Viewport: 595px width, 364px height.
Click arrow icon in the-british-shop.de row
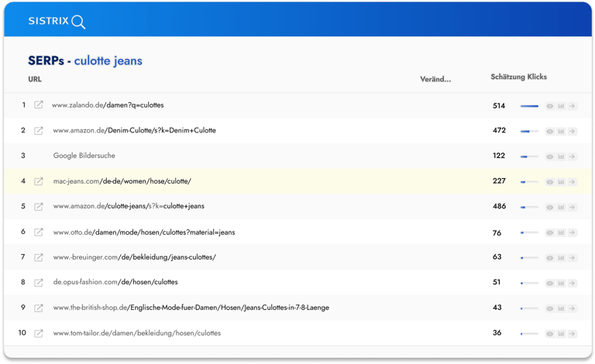[x=573, y=309]
